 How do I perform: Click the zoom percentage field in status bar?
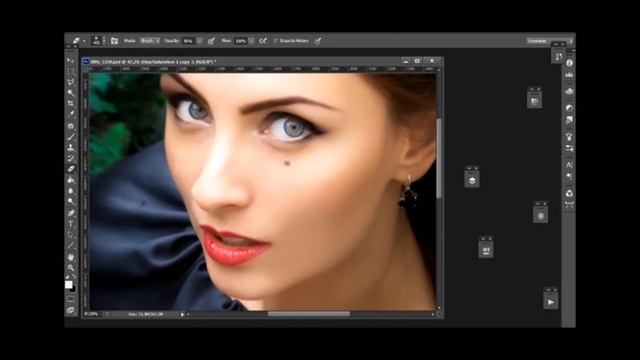(x=92, y=314)
